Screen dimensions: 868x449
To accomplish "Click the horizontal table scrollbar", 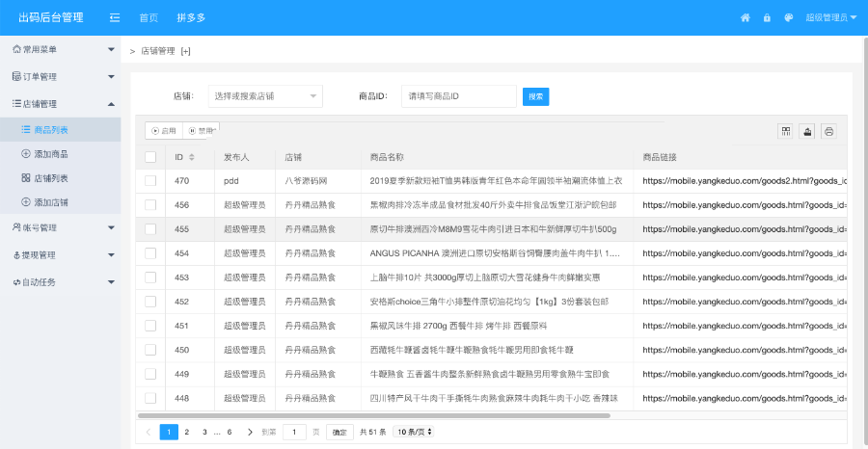I will click(373, 415).
